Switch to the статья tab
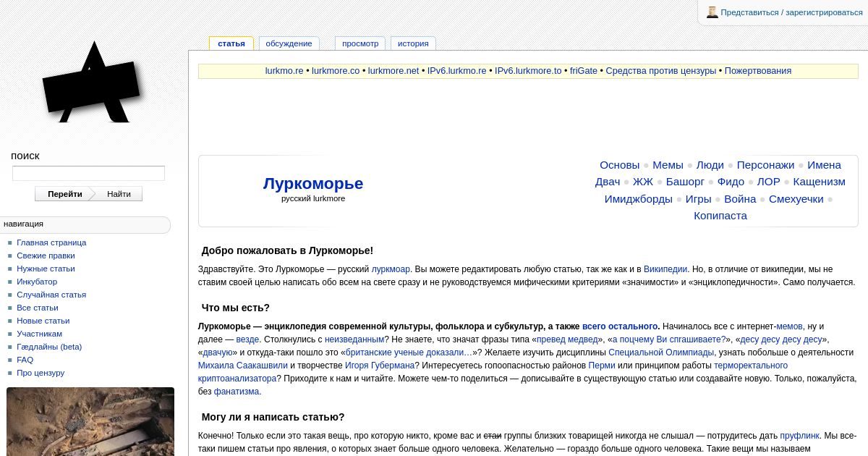The height and width of the screenshot is (456, 868). point(231,43)
